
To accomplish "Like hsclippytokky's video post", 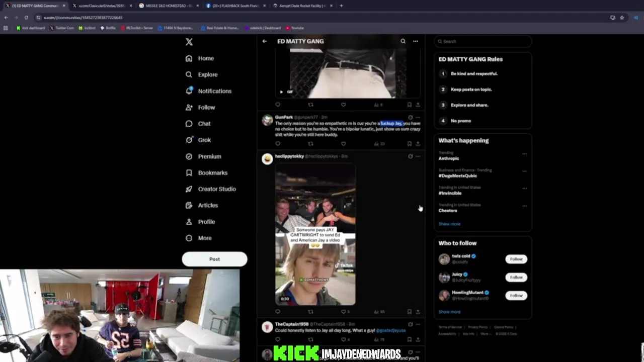I will tap(344, 312).
